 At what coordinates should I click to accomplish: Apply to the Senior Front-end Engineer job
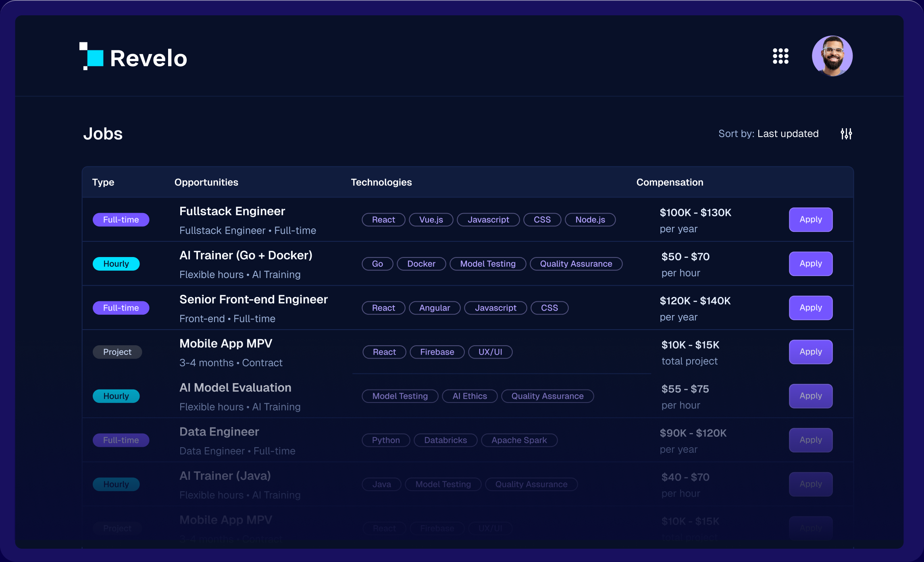click(810, 308)
